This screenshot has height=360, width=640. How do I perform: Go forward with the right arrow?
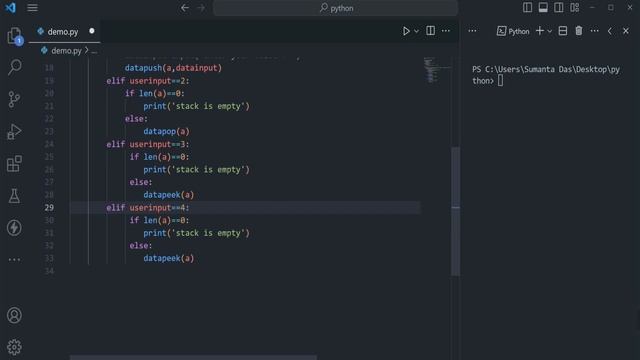click(201, 8)
